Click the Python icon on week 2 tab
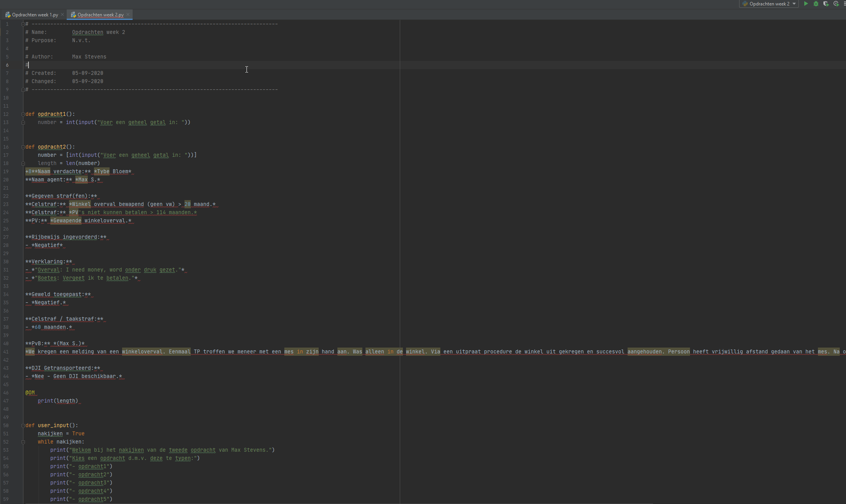 point(73,15)
